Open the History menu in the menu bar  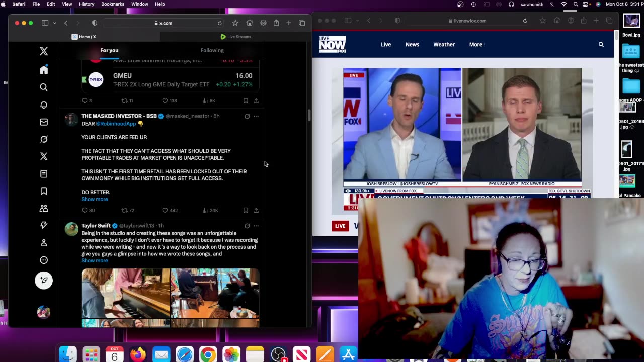pos(87,4)
